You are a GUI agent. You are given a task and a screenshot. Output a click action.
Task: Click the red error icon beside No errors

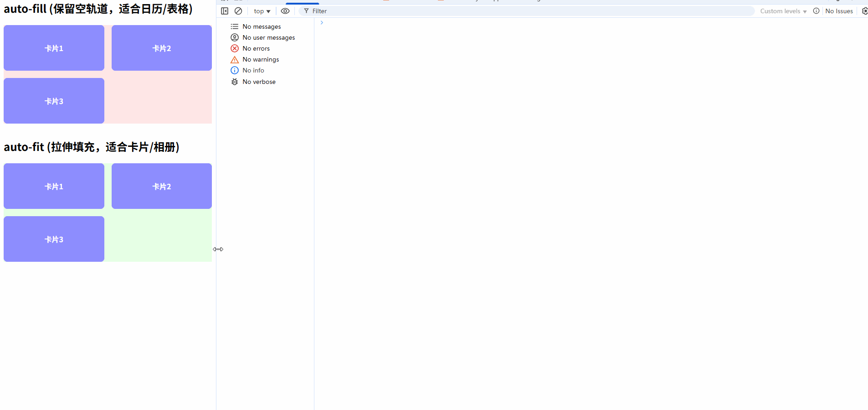[235, 48]
